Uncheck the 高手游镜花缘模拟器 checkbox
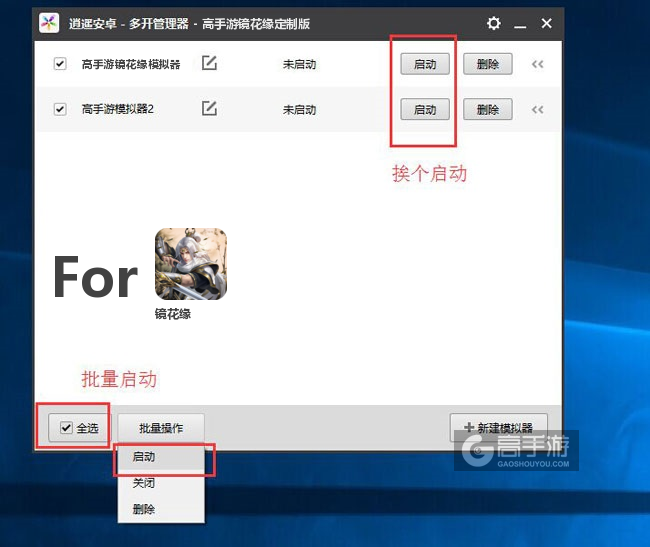650x547 pixels. 60,64
